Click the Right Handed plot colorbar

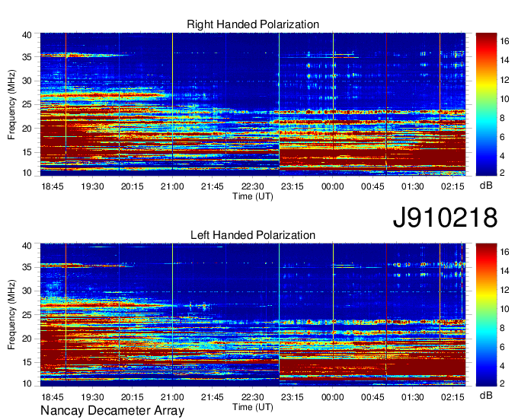point(486,104)
